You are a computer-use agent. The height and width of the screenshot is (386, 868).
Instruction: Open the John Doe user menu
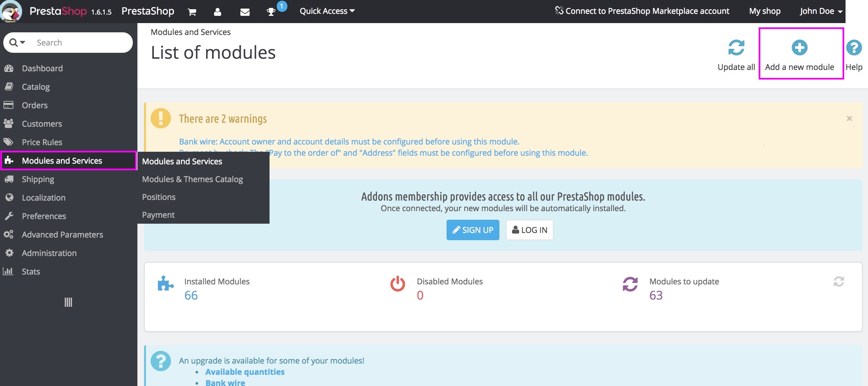821,11
